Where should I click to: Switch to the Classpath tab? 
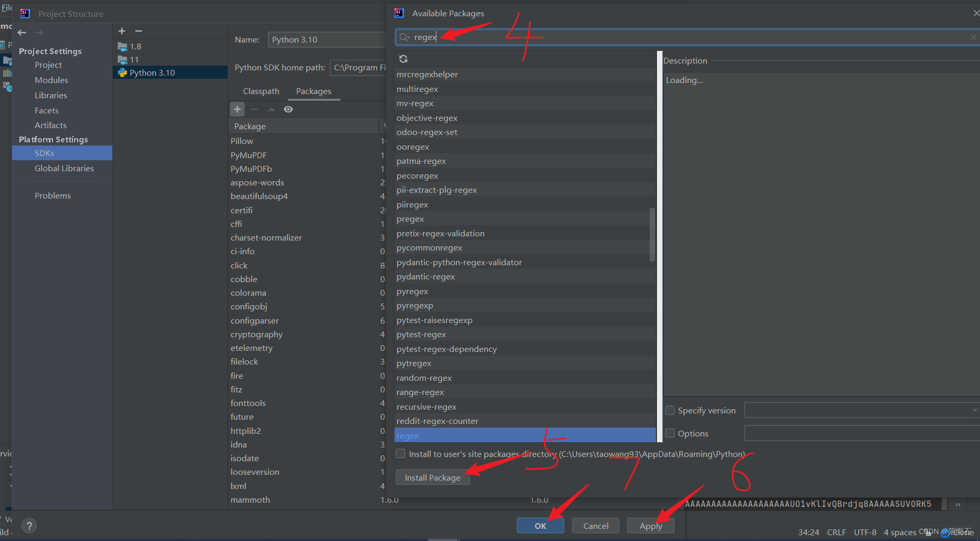coord(261,91)
